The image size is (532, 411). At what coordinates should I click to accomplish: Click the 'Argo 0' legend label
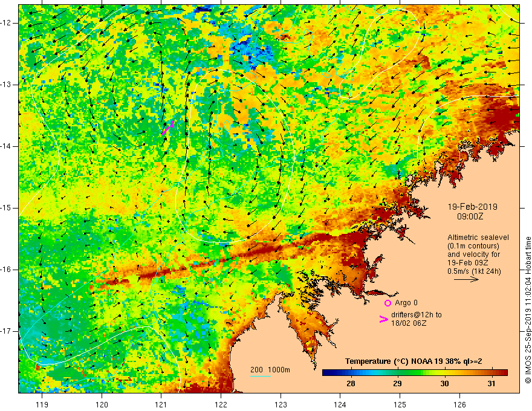(x=406, y=303)
